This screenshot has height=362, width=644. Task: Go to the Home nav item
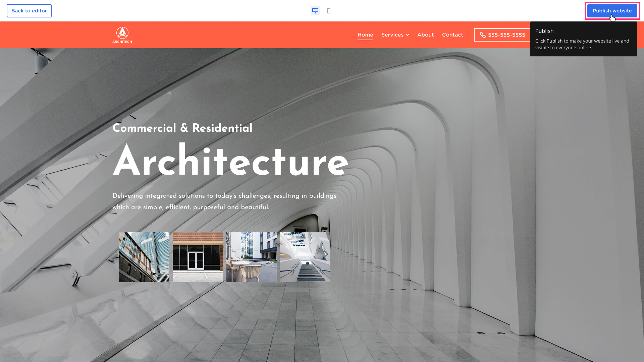365,35
